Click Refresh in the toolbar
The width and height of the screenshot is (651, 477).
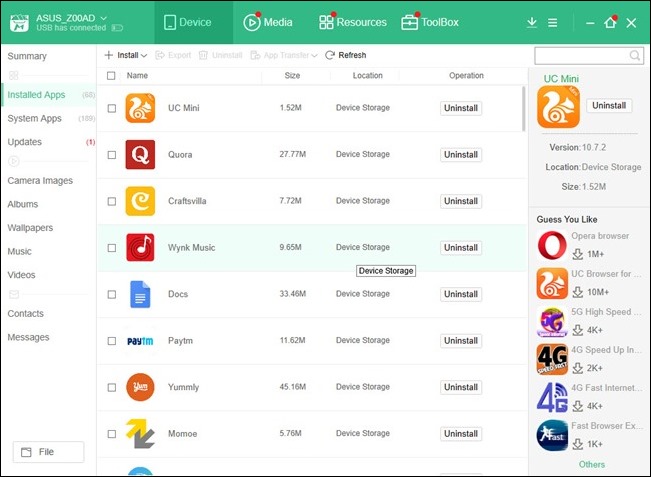pos(346,55)
